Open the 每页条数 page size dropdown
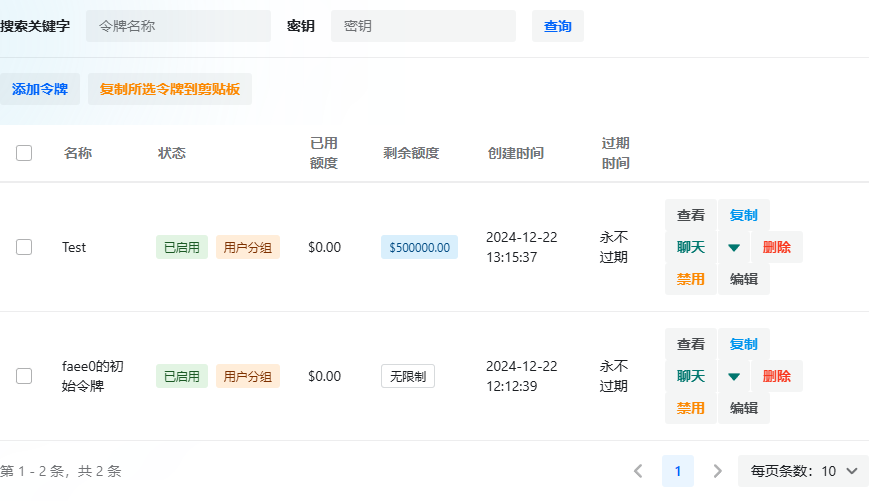 coord(803,471)
